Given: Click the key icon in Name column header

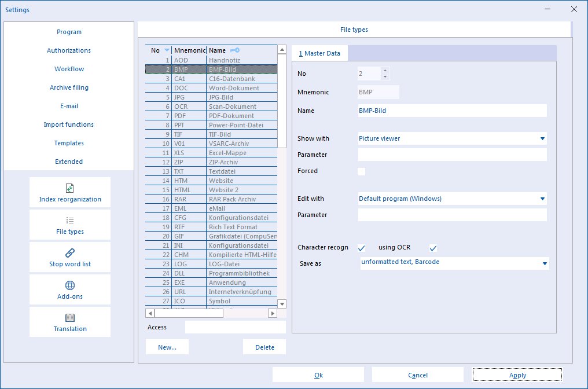Looking at the screenshot, I should pos(235,50).
